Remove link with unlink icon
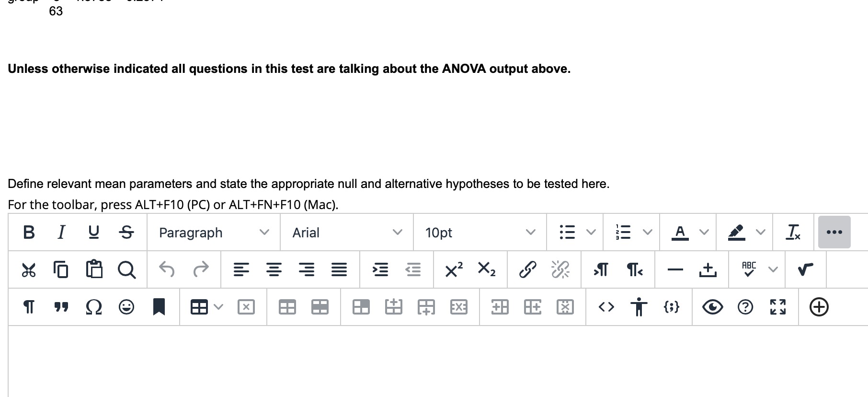Image resolution: width=868 pixels, height=397 pixels. tap(560, 269)
